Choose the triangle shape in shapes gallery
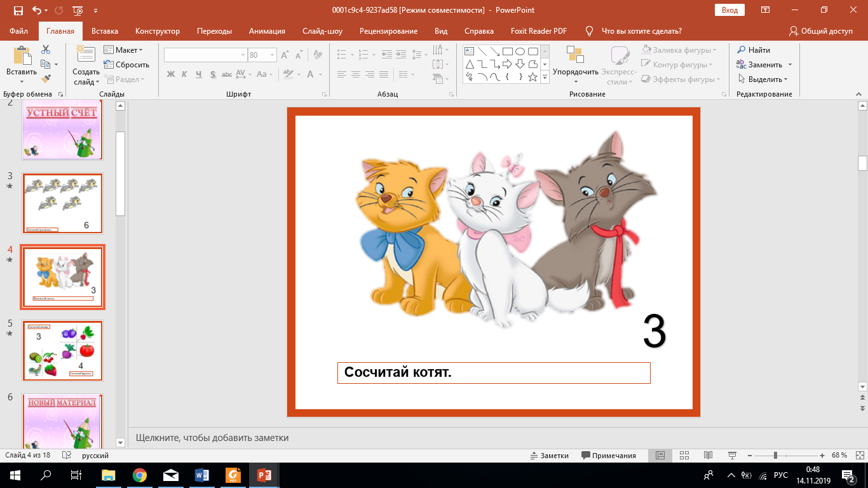This screenshot has height=488, width=868. (x=469, y=64)
